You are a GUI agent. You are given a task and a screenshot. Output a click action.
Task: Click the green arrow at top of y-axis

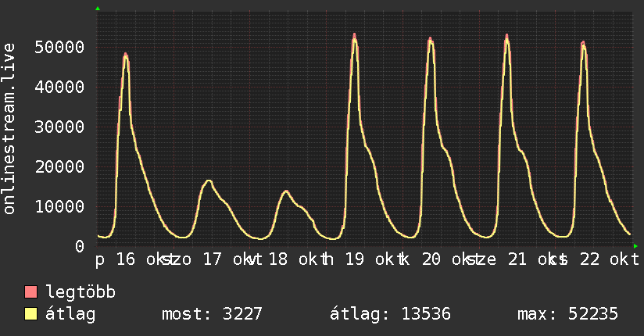coord(98,9)
